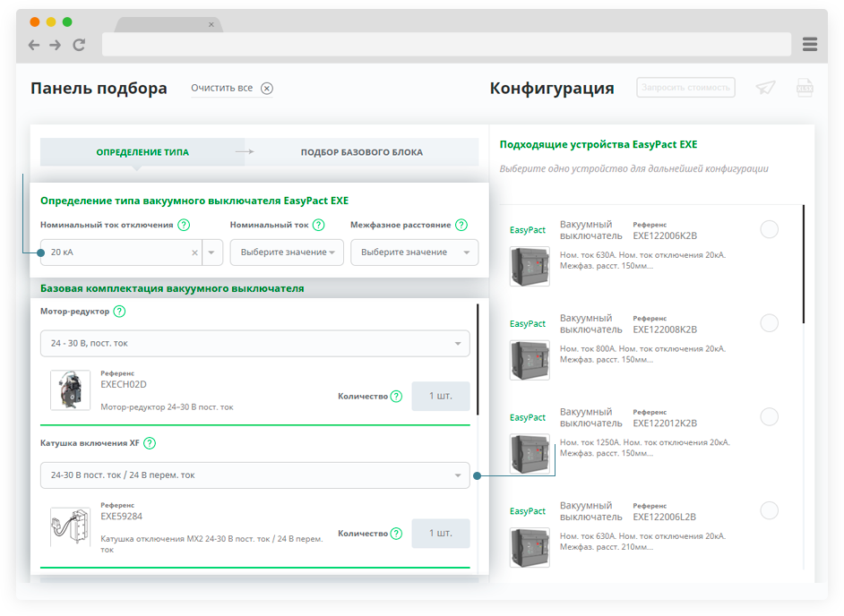This screenshot has width=844, height=616.
Task: Open the browser hamburger menu
Action: click(x=810, y=44)
